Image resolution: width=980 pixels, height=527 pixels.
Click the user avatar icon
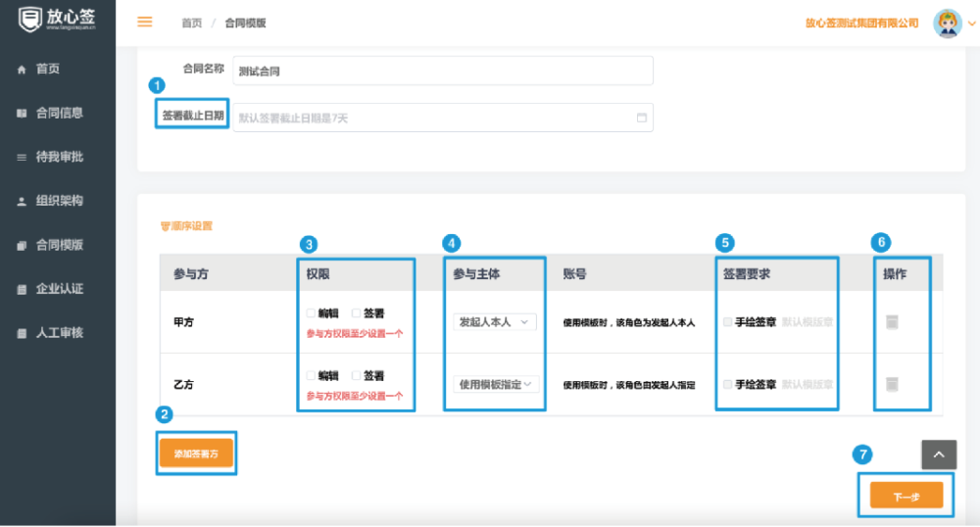click(x=948, y=24)
